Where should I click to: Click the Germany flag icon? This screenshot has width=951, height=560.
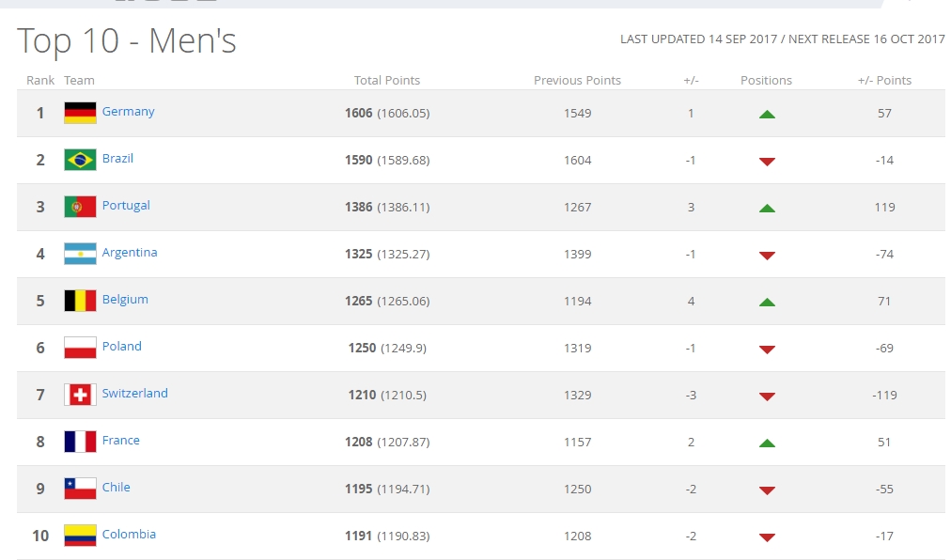tap(80, 113)
